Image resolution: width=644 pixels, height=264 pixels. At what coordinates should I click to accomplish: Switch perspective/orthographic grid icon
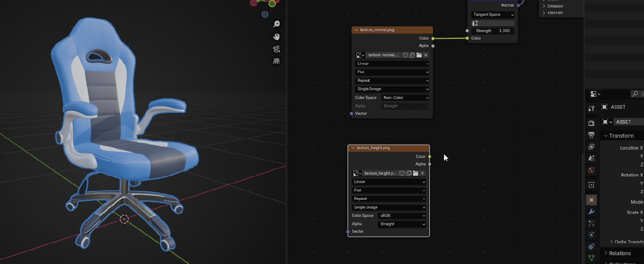pos(277,61)
